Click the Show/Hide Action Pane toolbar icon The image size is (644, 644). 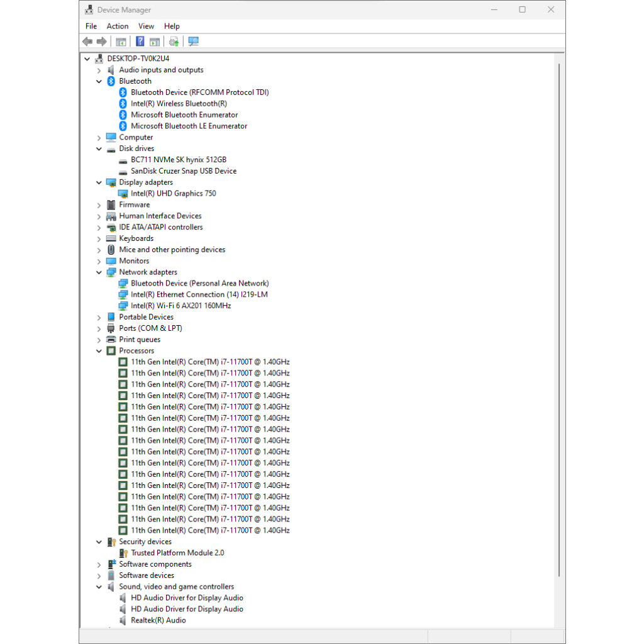(x=154, y=42)
